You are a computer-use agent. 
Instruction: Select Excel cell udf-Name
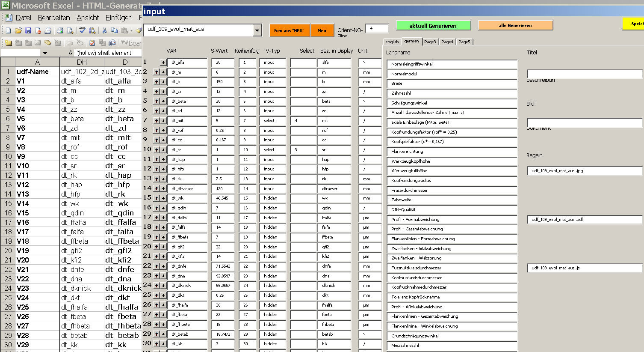pyautogui.click(x=37, y=72)
